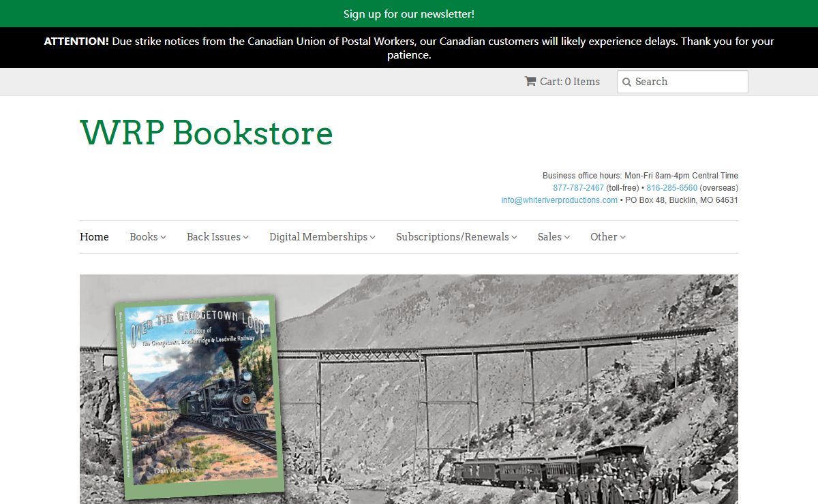Select the Business office hours text

tap(640, 176)
